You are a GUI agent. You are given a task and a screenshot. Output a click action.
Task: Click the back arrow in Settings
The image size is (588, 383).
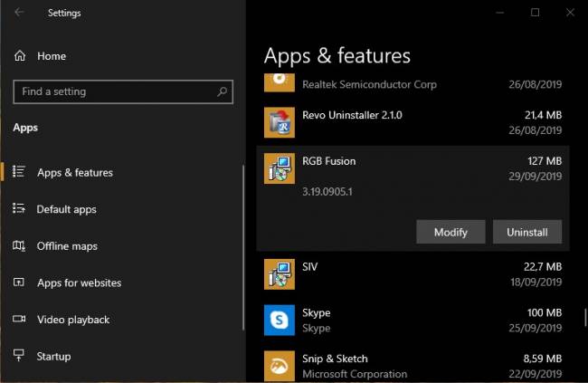(x=20, y=13)
